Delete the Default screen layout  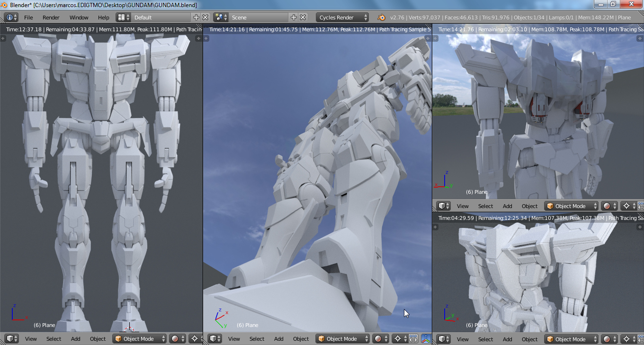[x=206, y=18]
